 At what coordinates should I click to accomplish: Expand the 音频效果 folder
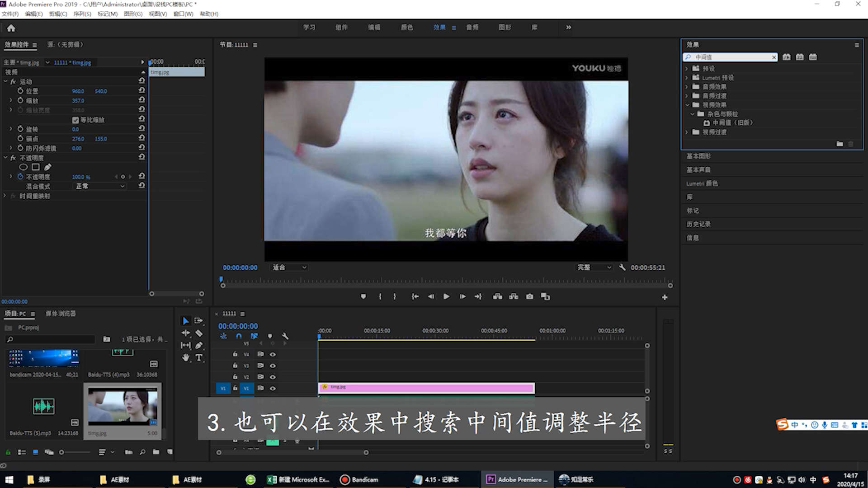[687, 87]
